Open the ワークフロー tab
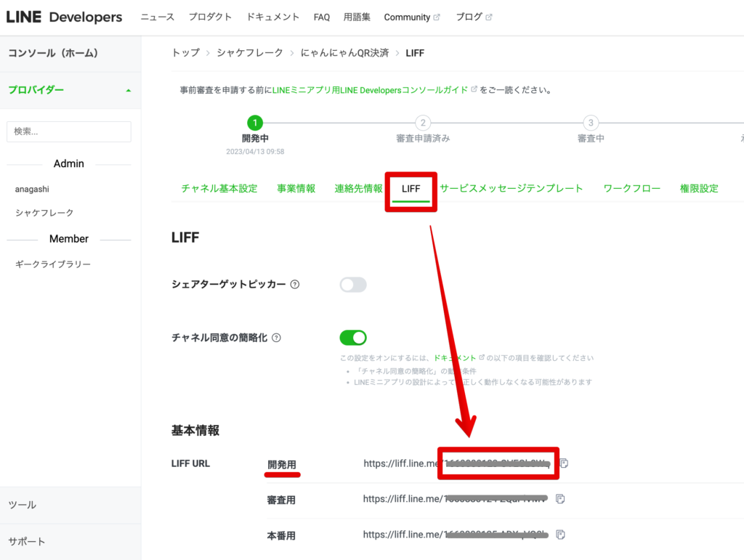Viewport: 744px width, 560px height. 631,189
